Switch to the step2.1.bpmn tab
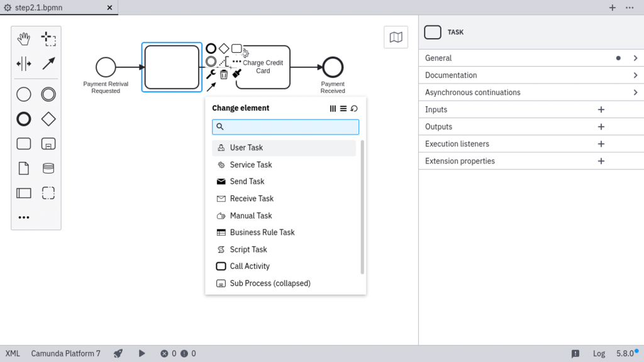 (x=59, y=8)
